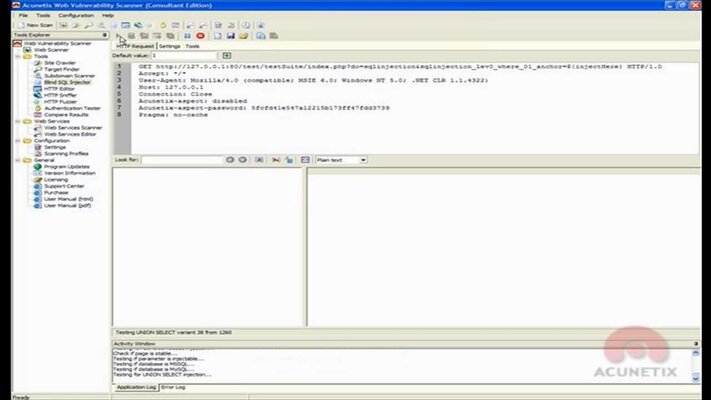
Task: Switch to the Settings tab
Action: point(170,46)
